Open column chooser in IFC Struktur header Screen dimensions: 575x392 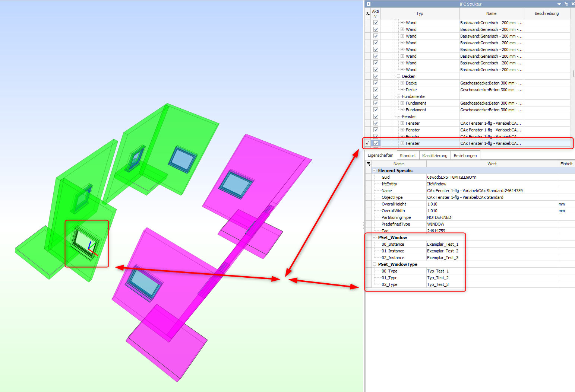pos(368,13)
